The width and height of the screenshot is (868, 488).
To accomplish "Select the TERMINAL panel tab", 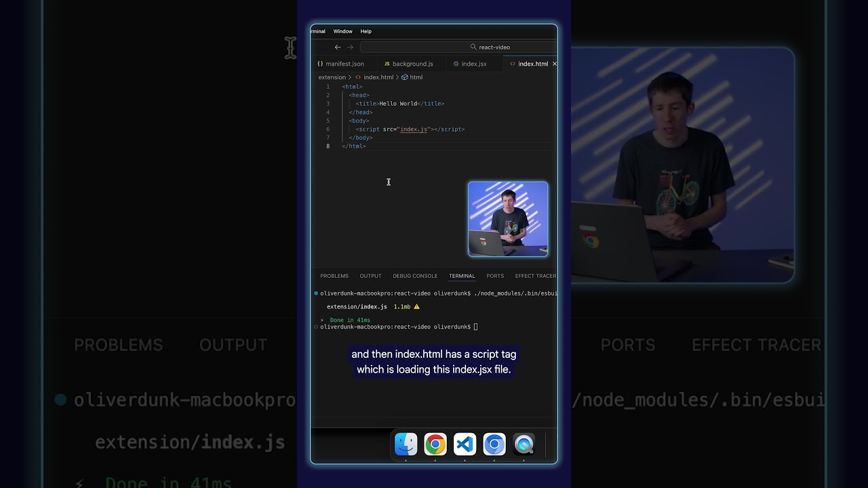I will coord(462,276).
